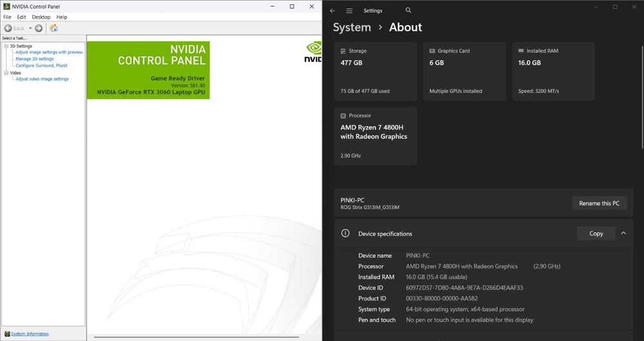Click Speed: 3200 MT/s text
Image resolution: width=644 pixels, height=341 pixels.
(538, 91)
